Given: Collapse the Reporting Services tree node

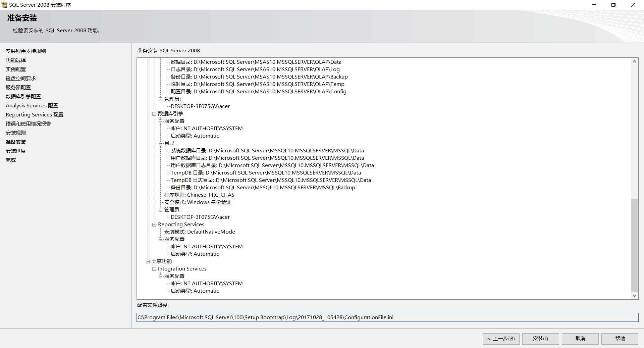Looking at the screenshot, I should click(154, 225).
